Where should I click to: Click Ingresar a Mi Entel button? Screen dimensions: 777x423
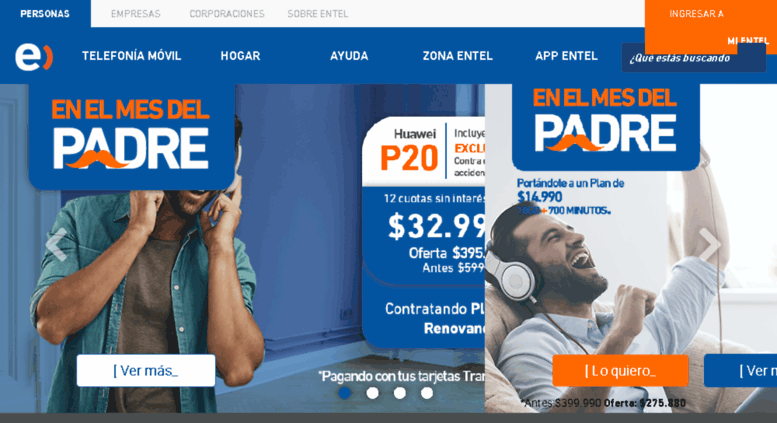tap(711, 26)
